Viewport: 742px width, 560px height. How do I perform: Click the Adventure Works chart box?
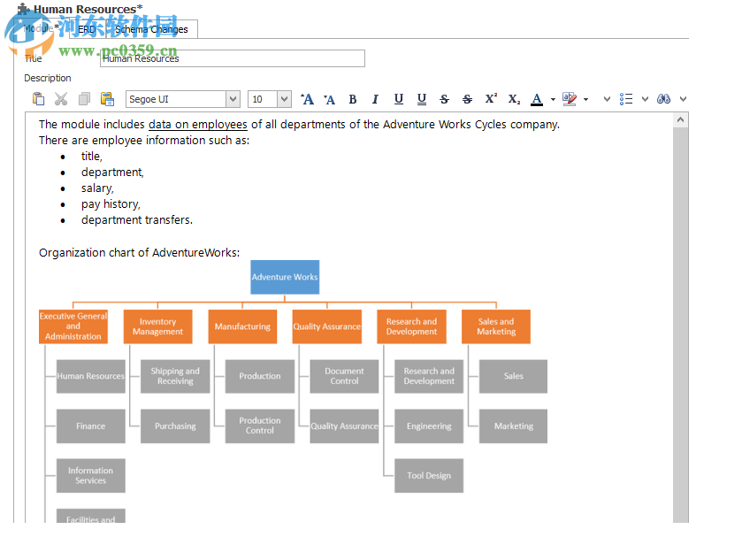tap(285, 277)
